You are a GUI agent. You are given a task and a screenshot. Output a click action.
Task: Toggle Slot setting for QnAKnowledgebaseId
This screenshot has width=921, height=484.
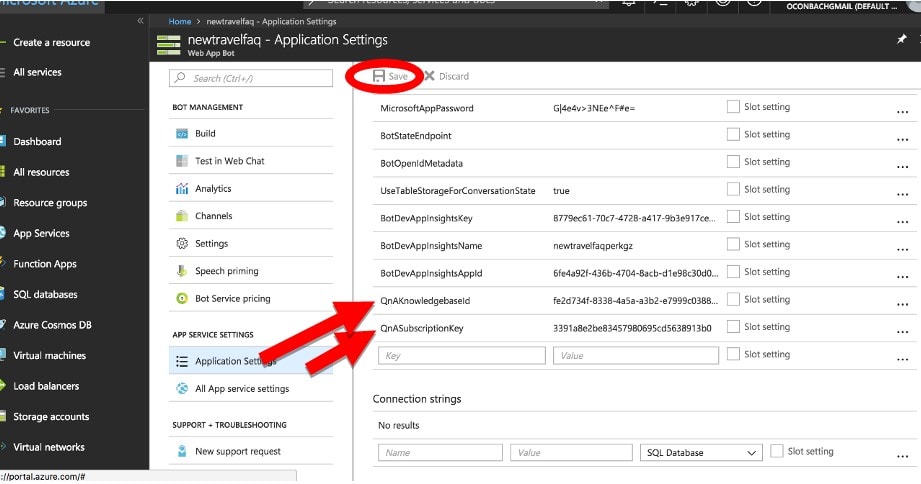(733, 299)
